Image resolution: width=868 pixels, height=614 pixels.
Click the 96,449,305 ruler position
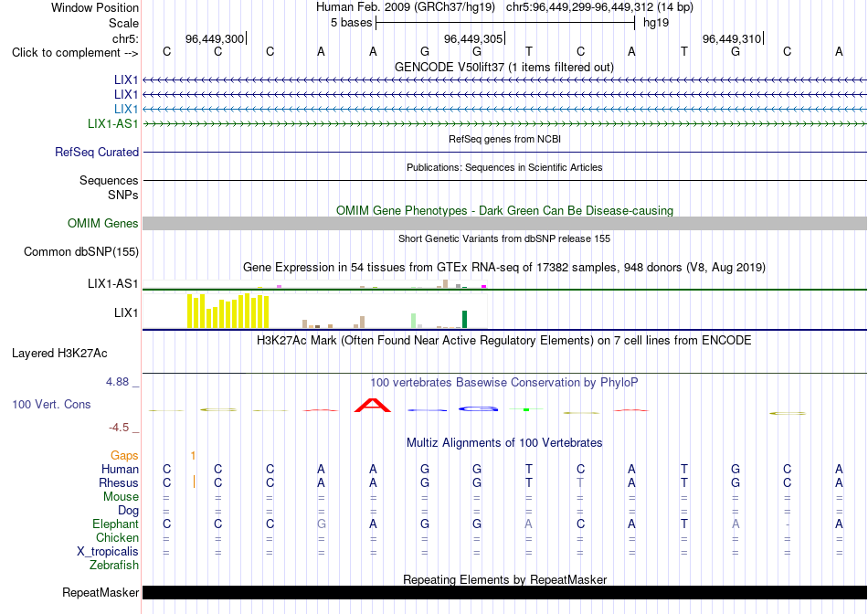473,38
